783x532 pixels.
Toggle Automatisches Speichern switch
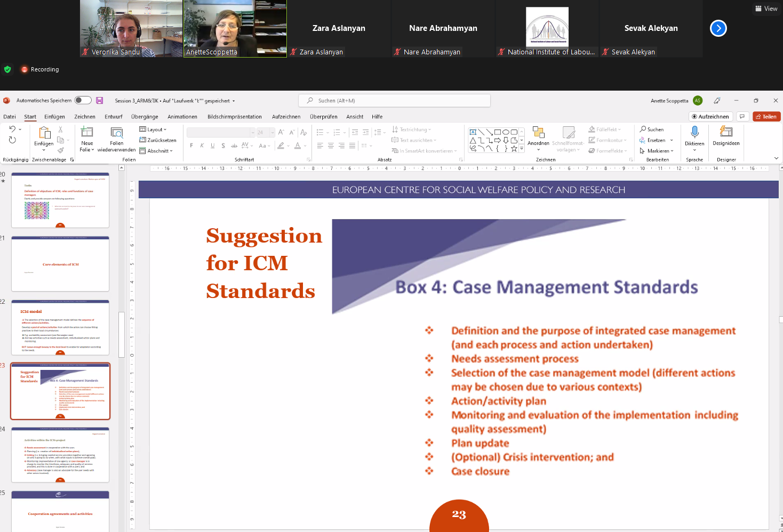coord(83,100)
